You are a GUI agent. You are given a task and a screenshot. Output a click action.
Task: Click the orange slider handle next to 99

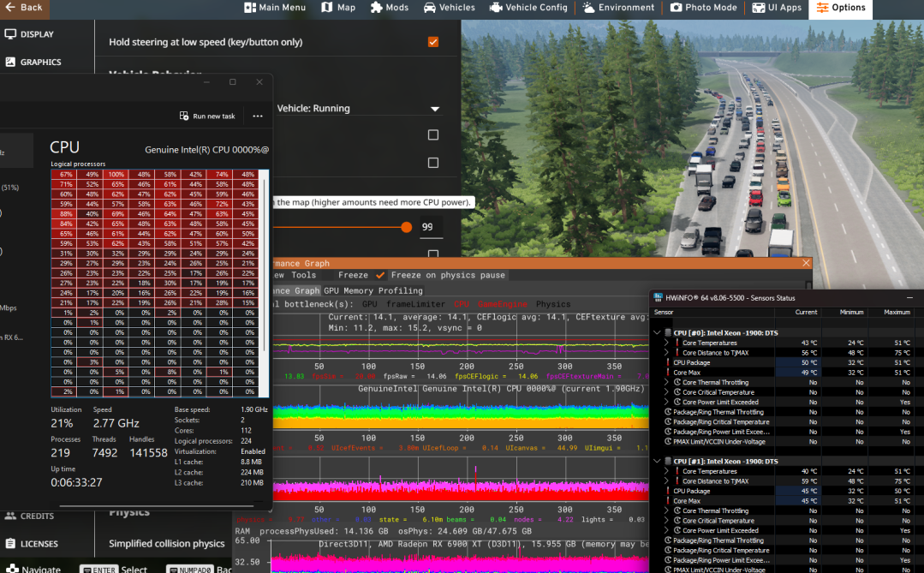pos(406,227)
